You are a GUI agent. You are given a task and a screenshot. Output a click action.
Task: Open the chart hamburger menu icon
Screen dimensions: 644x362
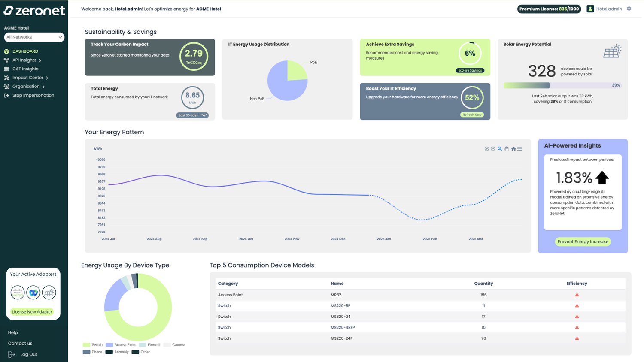(519, 149)
